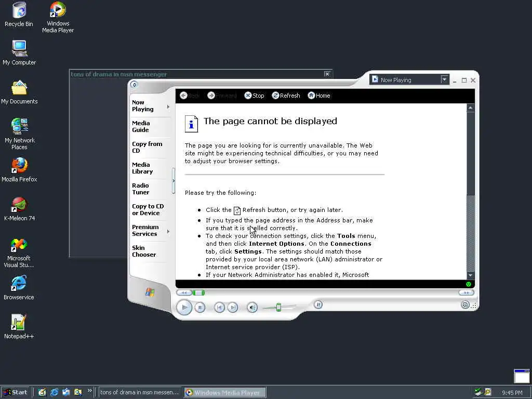The width and height of the screenshot is (532, 399).
Task: Open the Now Playing playlist dropdown
Action: [x=444, y=79]
